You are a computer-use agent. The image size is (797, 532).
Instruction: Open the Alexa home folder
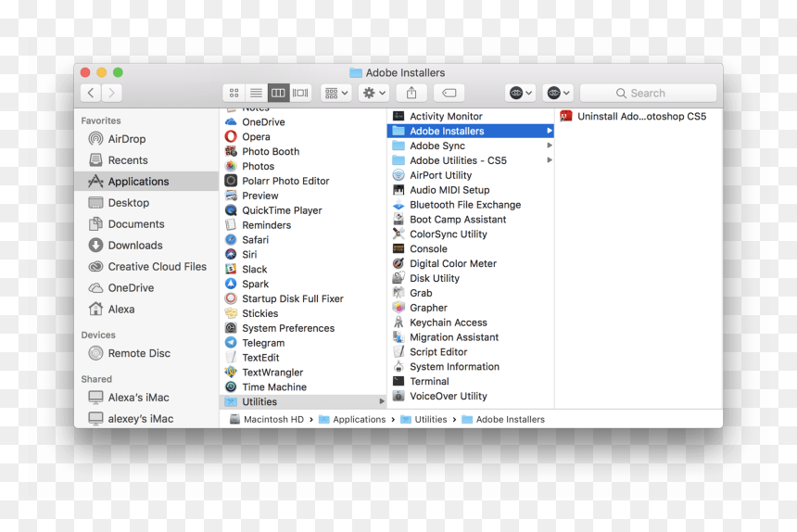[x=147, y=309]
